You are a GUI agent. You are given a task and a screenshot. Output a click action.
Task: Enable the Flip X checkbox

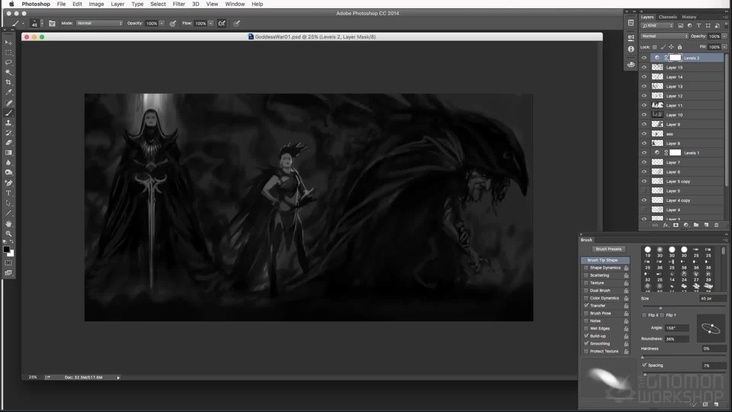[644, 315]
